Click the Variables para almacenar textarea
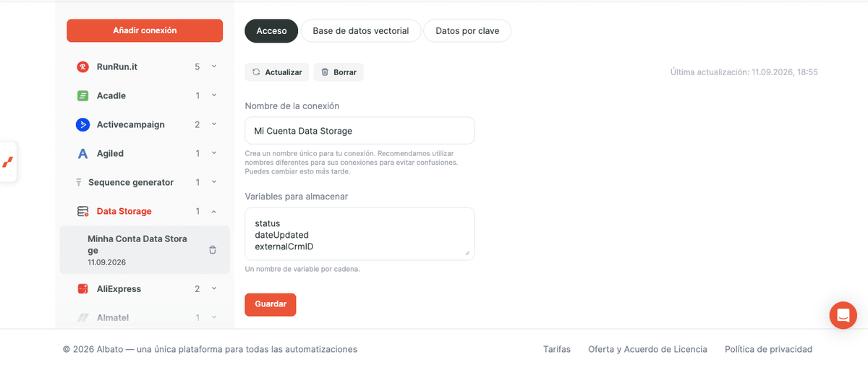 point(359,234)
